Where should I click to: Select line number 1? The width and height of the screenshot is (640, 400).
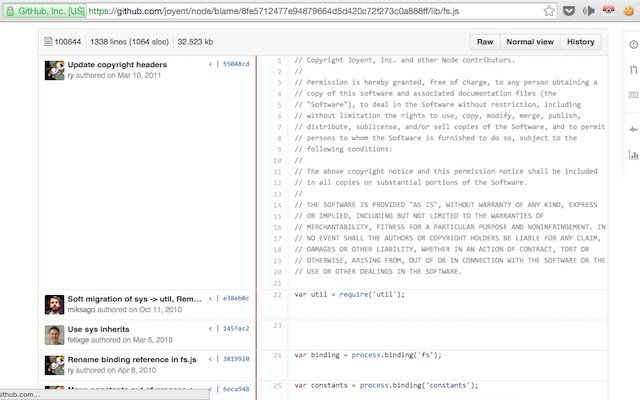coord(279,60)
